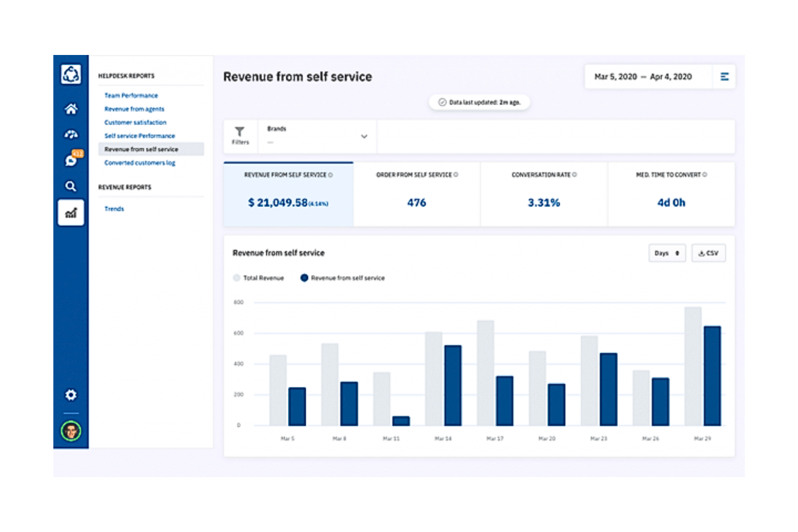Click info icon beside Conversation Rate
Image resolution: width=798 pixels, height=532 pixels.
tap(574, 175)
